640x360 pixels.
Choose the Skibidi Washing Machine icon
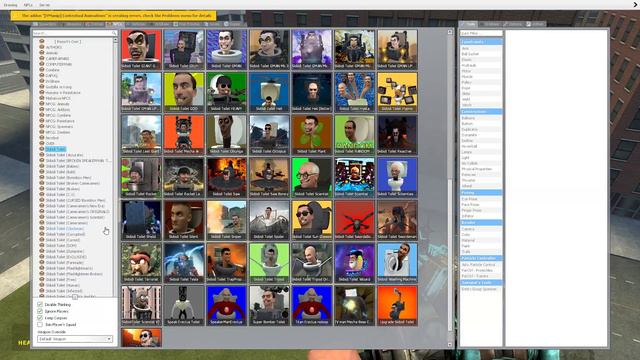point(397,263)
